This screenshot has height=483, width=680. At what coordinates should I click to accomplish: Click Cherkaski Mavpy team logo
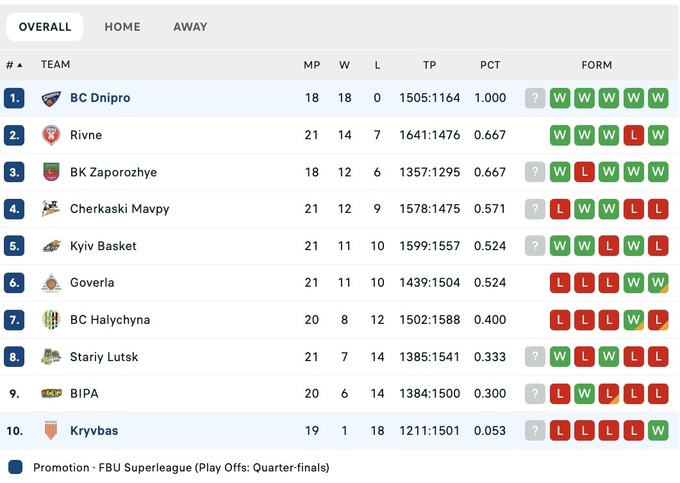tap(51, 209)
